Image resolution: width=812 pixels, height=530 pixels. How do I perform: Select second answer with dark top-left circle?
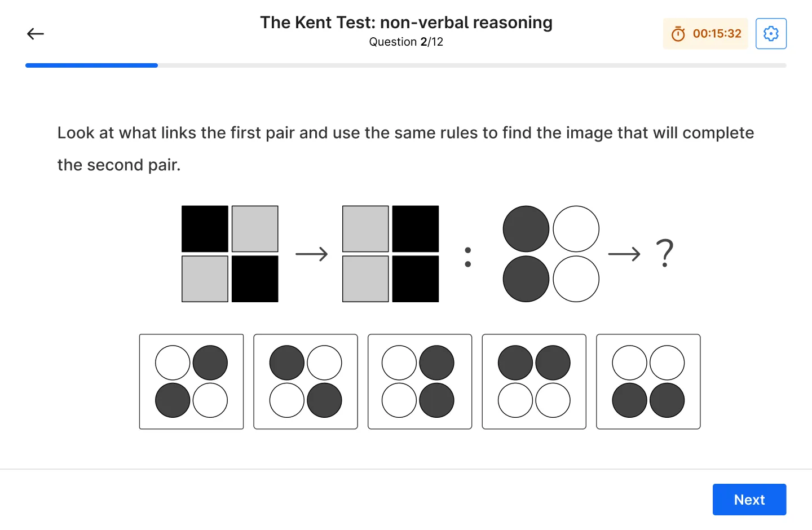306,382
